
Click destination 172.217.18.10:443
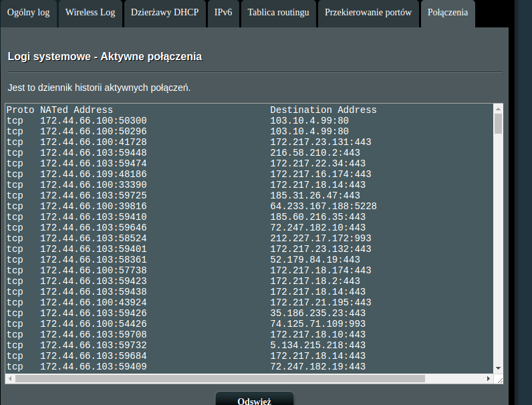tap(317, 334)
